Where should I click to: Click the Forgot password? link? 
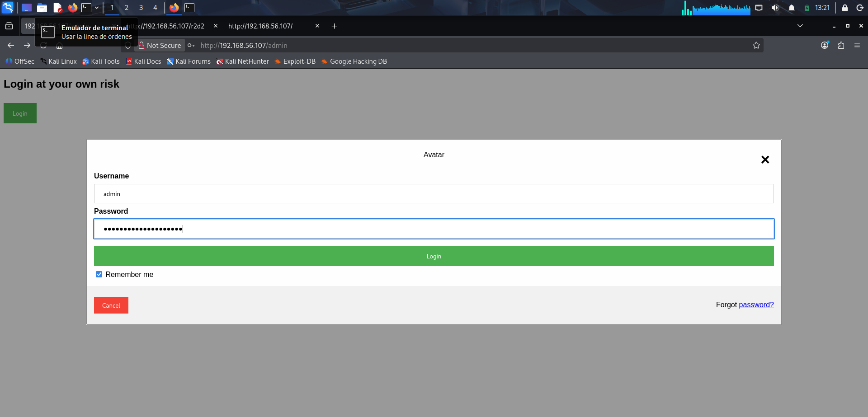pos(756,305)
